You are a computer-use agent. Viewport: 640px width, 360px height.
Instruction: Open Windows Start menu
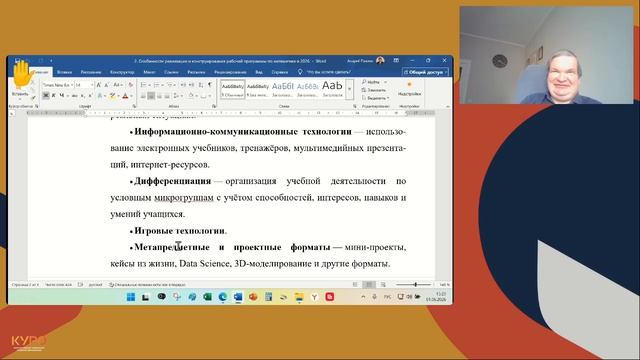pos(131,297)
